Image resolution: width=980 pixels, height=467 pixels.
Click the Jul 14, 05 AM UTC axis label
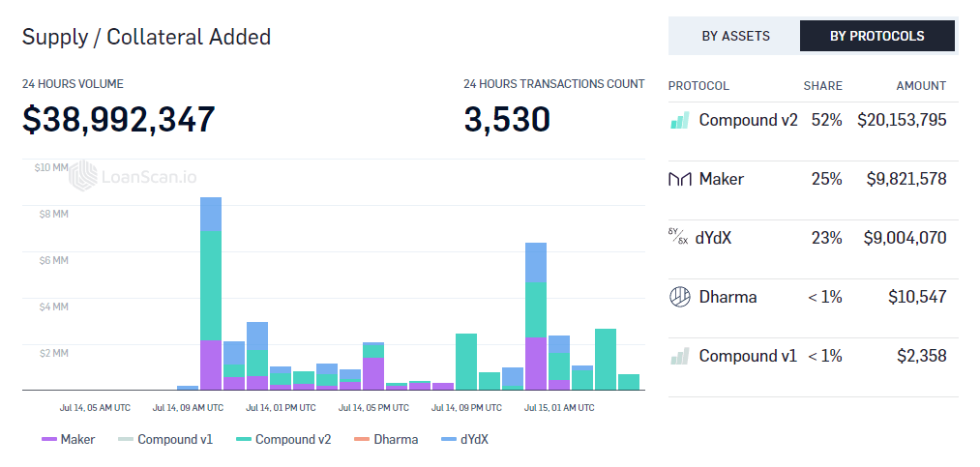pyautogui.click(x=95, y=408)
